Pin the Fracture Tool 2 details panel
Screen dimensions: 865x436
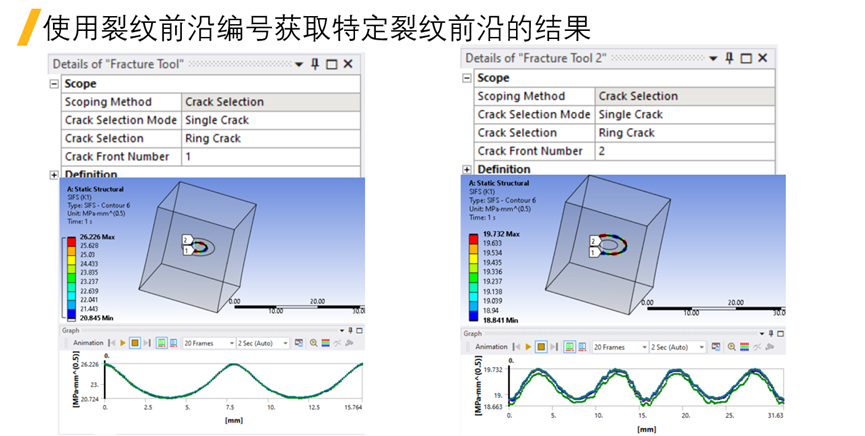point(729,58)
